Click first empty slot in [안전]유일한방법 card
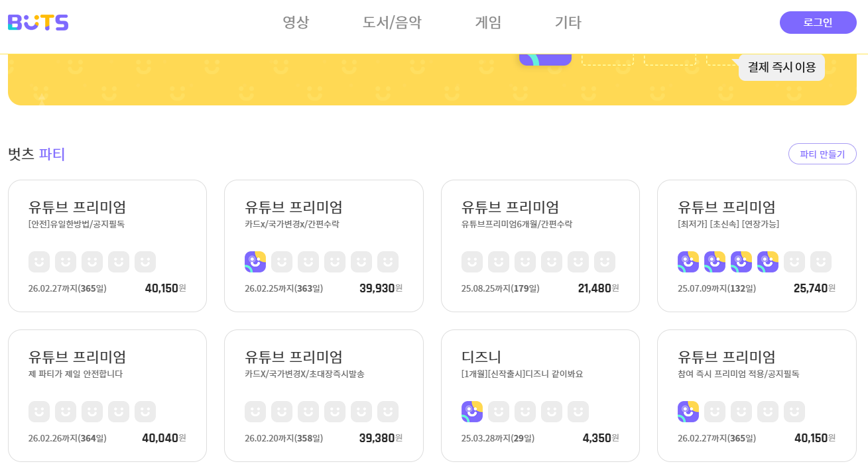This screenshot has width=868, height=468. click(39, 262)
